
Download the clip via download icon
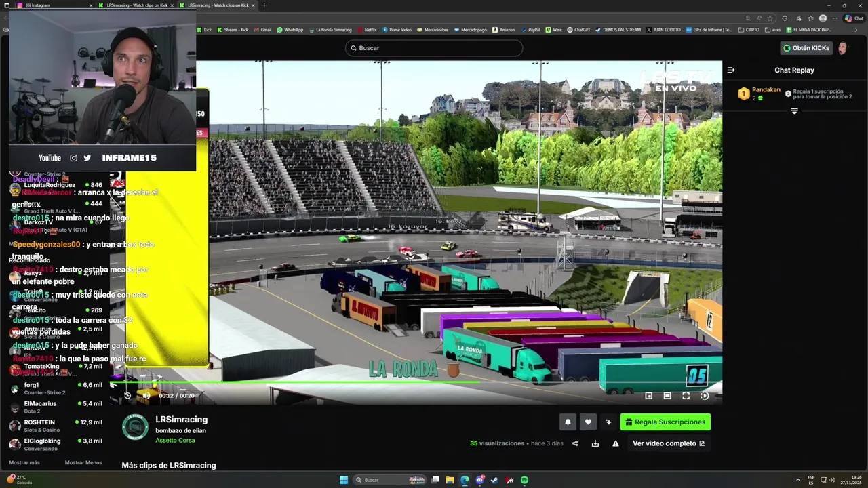tap(595, 443)
